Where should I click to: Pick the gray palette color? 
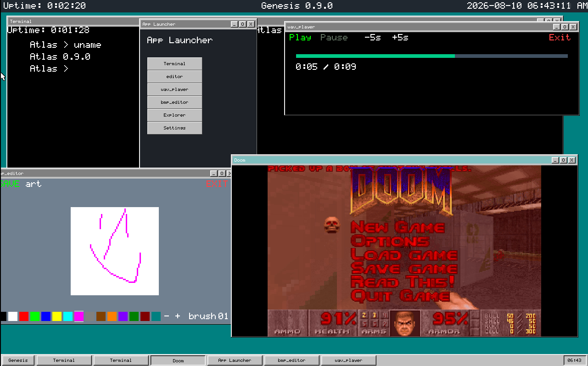(x=90, y=316)
